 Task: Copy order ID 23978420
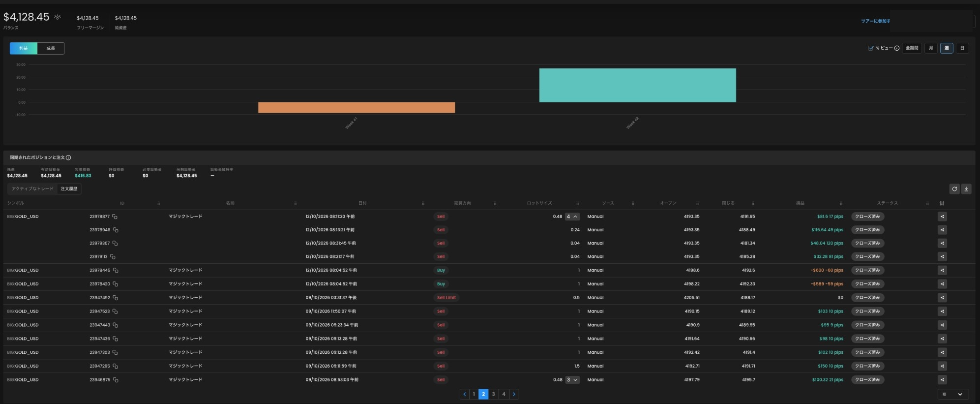coord(116,284)
